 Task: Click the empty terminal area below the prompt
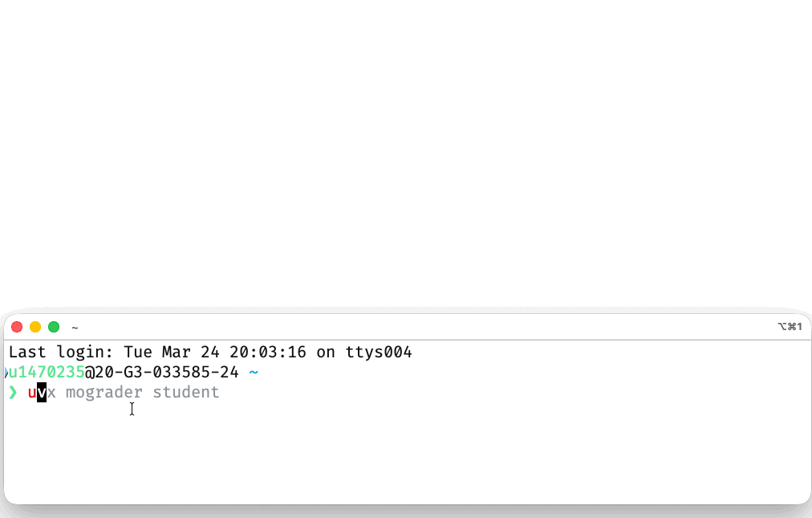[401, 450]
